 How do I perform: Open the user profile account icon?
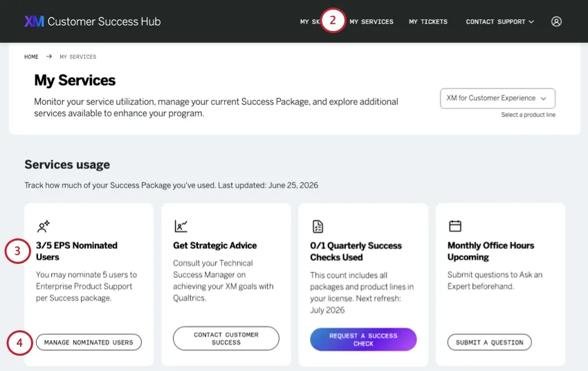click(556, 21)
